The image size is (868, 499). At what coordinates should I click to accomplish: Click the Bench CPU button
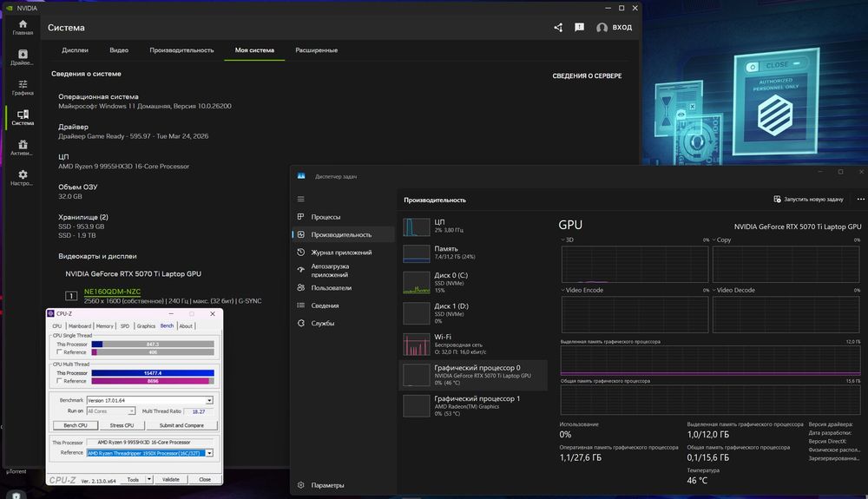(76, 425)
